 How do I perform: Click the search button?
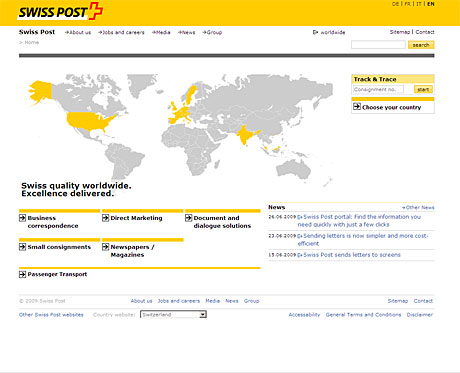click(421, 45)
